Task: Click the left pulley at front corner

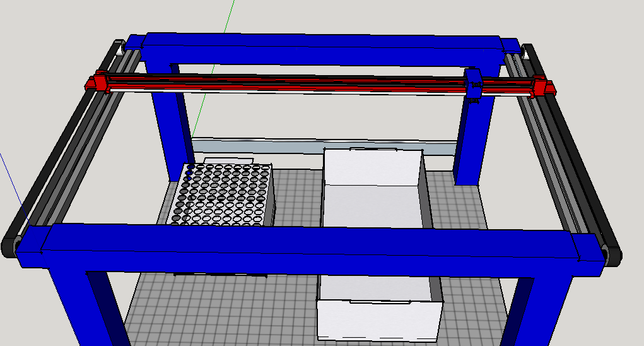Action: [11, 246]
